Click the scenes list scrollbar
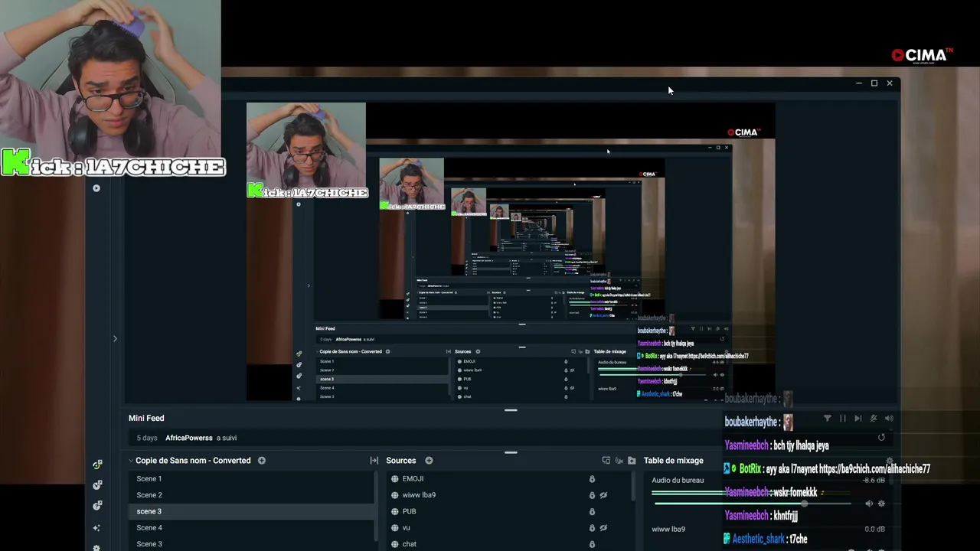The height and width of the screenshot is (551, 980). pos(377,505)
